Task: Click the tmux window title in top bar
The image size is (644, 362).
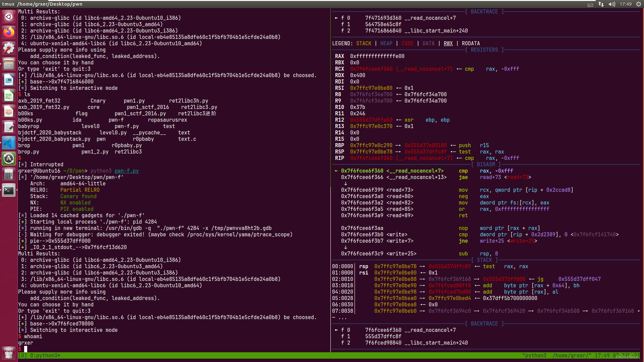Action: click(x=42, y=4)
